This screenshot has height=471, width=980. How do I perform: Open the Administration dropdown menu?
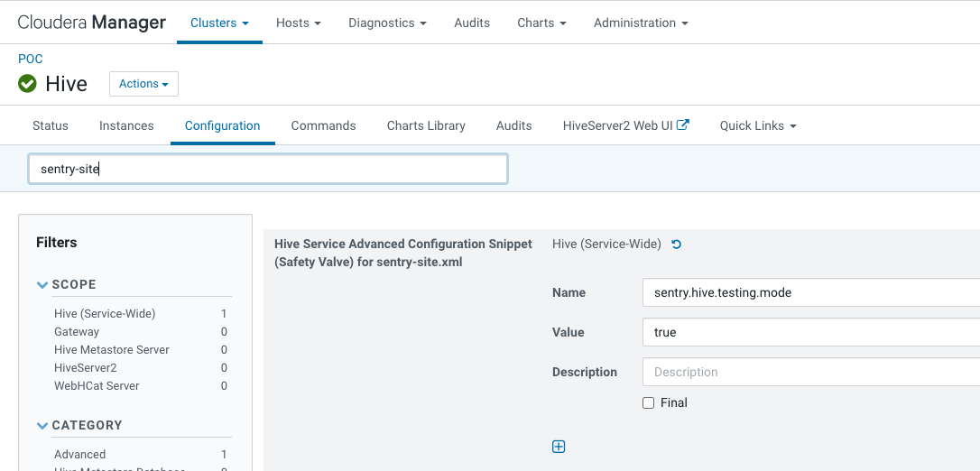641,23
